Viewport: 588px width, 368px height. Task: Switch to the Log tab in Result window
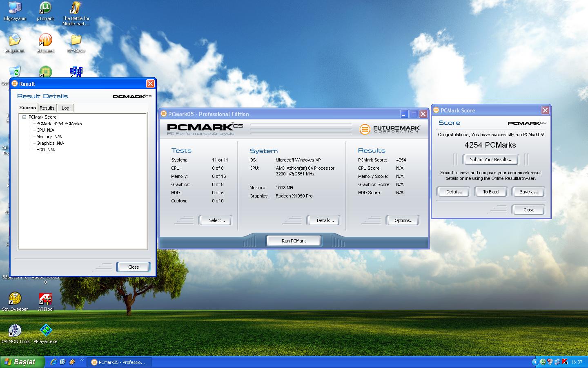65,108
